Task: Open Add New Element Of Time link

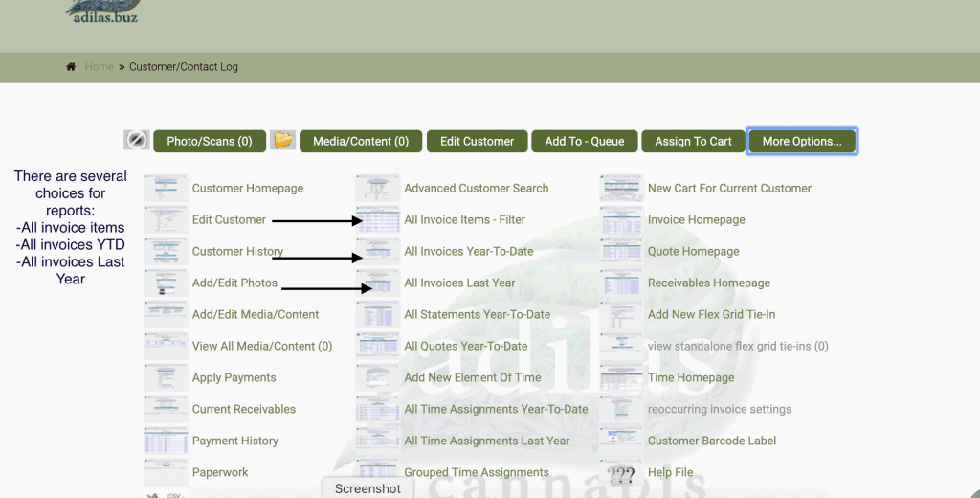Action: click(473, 378)
